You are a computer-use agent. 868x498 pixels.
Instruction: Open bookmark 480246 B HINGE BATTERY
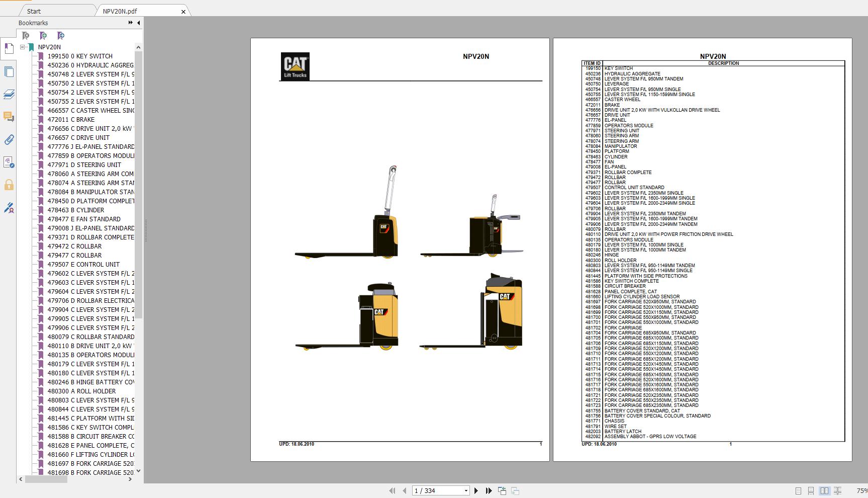90,382
